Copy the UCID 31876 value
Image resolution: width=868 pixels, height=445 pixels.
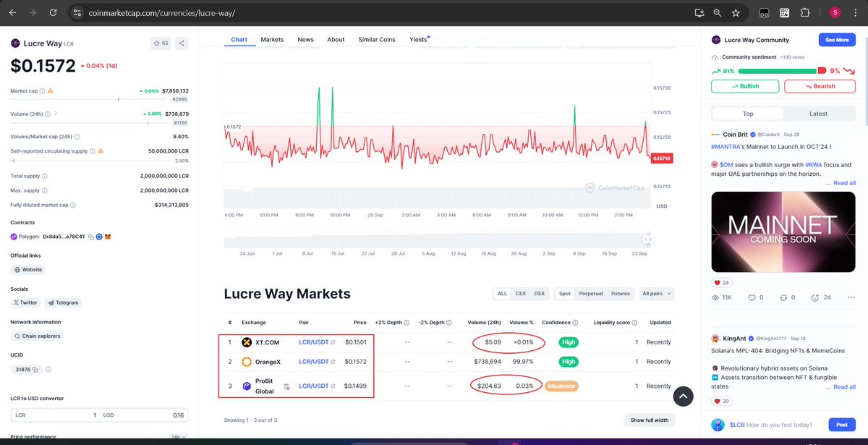click(35, 370)
